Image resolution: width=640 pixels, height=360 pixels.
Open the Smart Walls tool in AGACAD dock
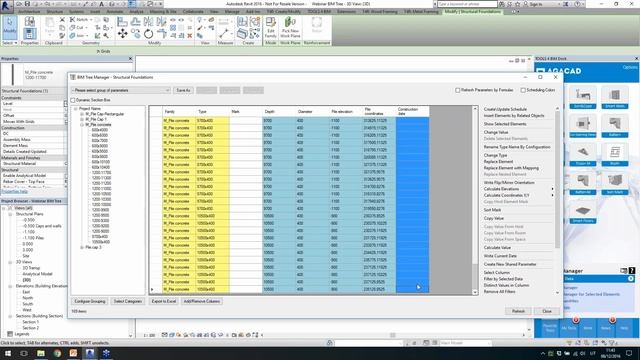coord(615,98)
